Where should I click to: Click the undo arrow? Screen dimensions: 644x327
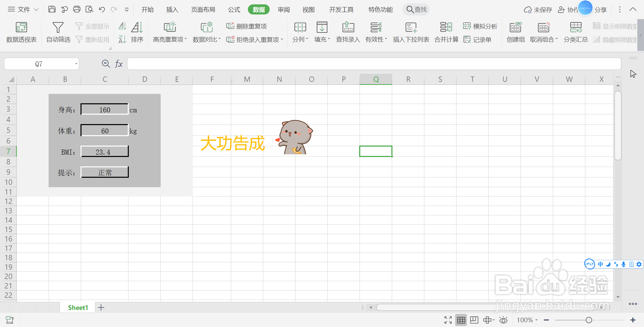(102, 9)
